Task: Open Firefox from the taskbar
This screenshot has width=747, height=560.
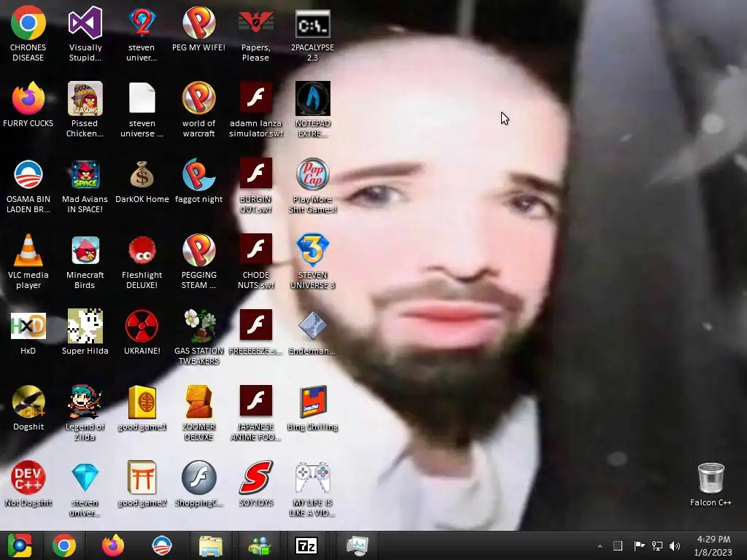Action: 113,545
